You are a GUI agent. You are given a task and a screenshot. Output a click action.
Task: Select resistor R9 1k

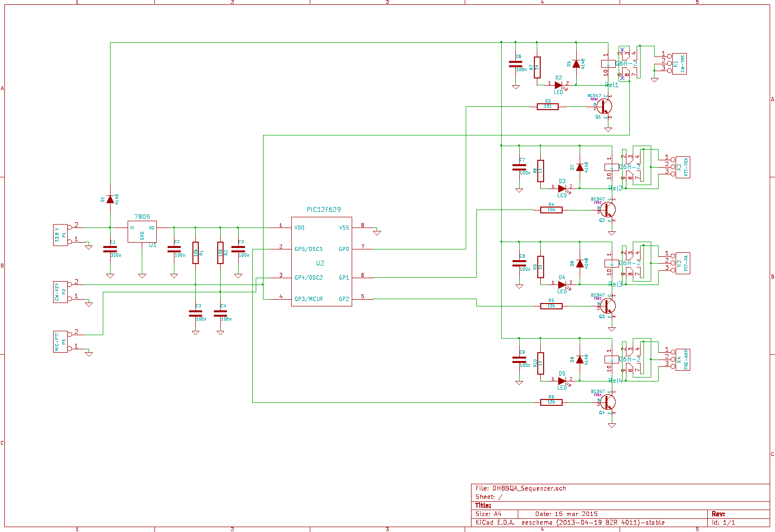click(540, 266)
